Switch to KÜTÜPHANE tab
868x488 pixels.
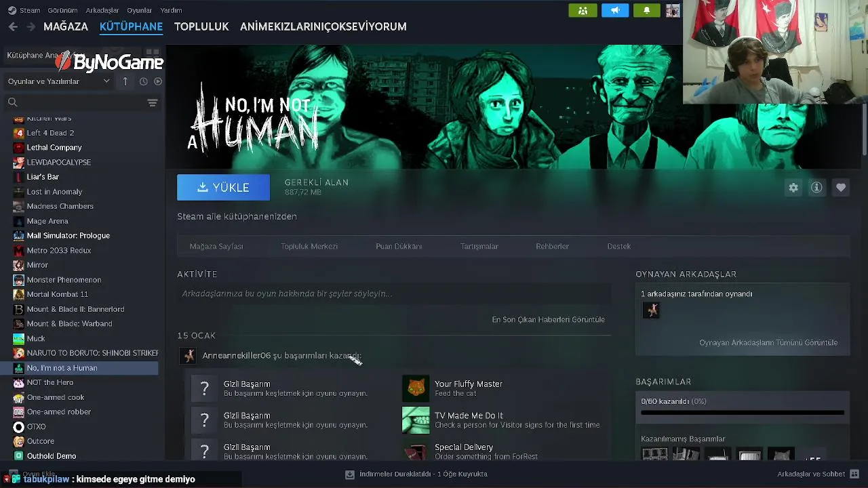(x=131, y=26)
